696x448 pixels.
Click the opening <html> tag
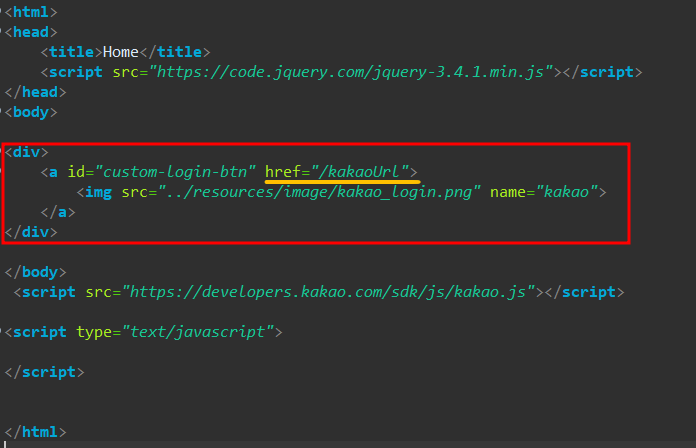pyautogui.click(x=31, y=12)
